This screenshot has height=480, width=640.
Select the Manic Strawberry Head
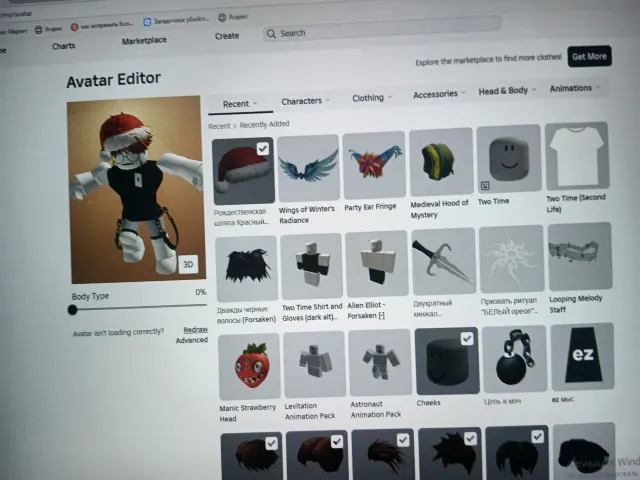coord(249,367)
